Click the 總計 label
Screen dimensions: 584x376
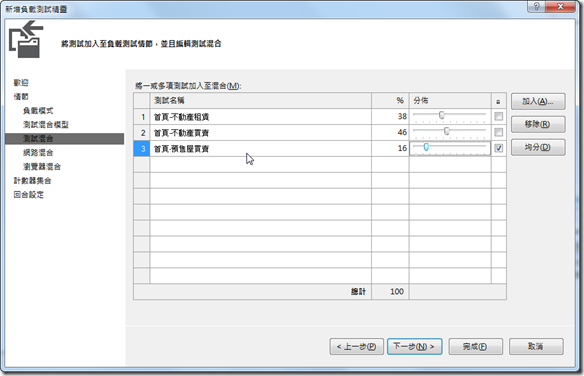click(x=358, y=291)
